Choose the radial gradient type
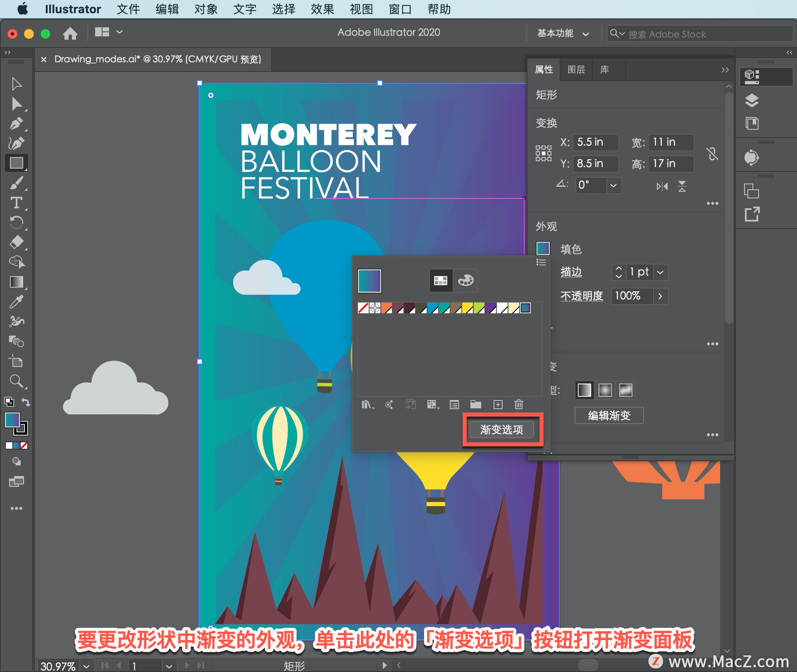Viewport: 797px width, 672px height. 605,390
